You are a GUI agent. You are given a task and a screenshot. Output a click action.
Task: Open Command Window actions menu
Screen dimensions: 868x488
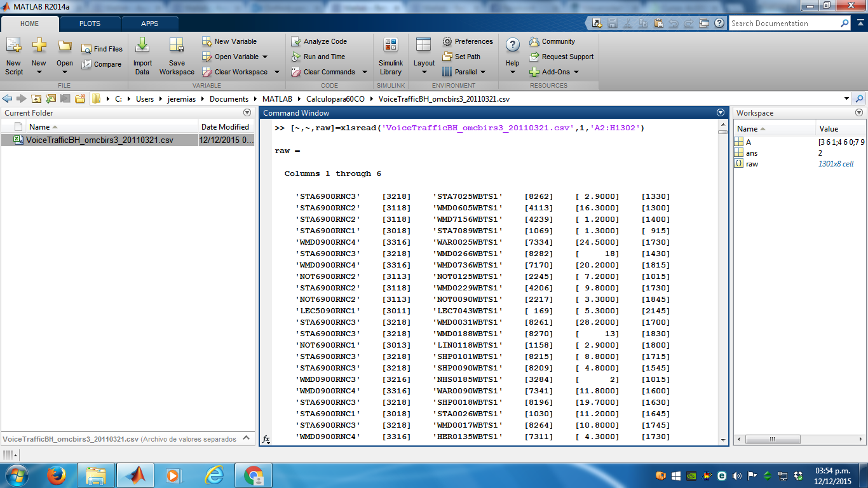point(720,112)
